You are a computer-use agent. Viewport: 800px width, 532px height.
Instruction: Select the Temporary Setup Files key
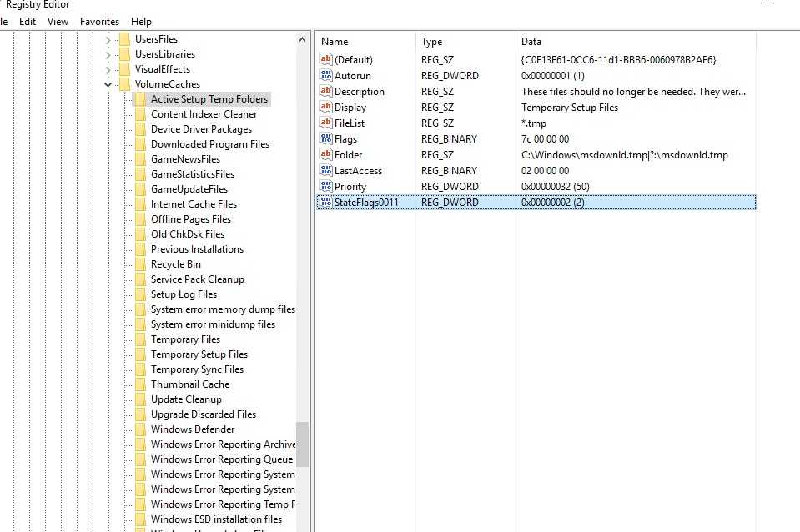click(x=199, y=354)
